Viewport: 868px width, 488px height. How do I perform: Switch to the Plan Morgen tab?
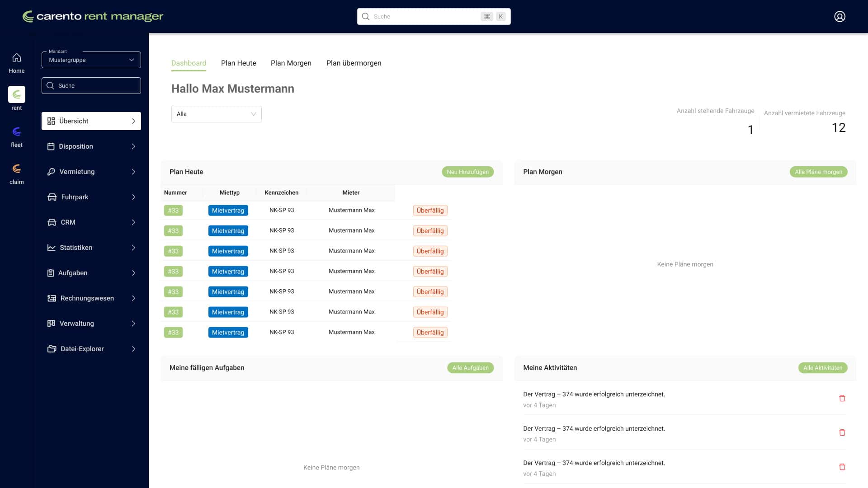291,63
